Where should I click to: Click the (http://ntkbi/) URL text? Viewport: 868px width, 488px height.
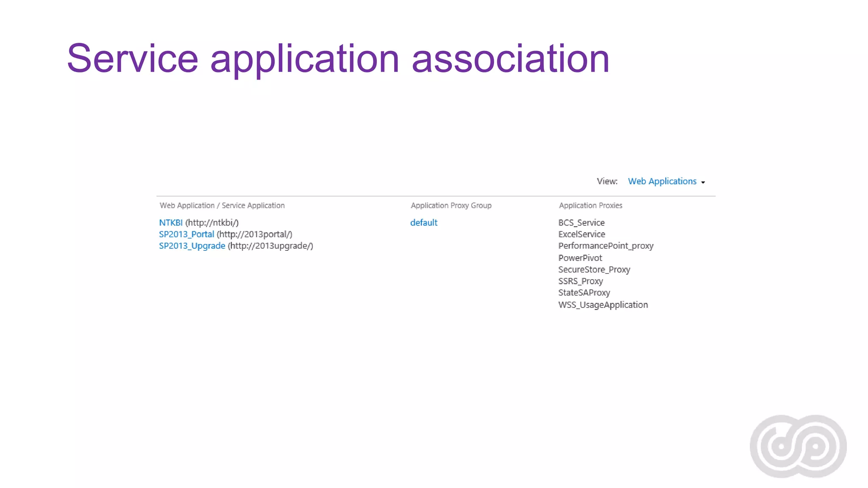click(x=212, y=222)
